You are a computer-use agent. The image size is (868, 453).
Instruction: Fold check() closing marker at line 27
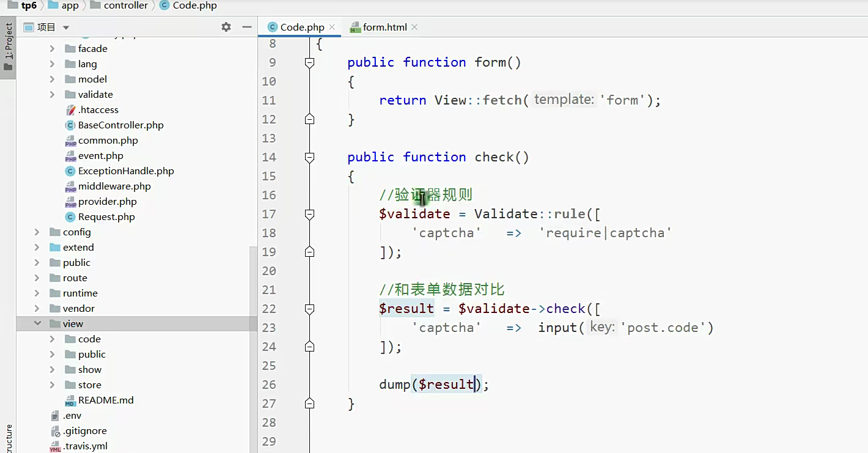click(309, 403)
